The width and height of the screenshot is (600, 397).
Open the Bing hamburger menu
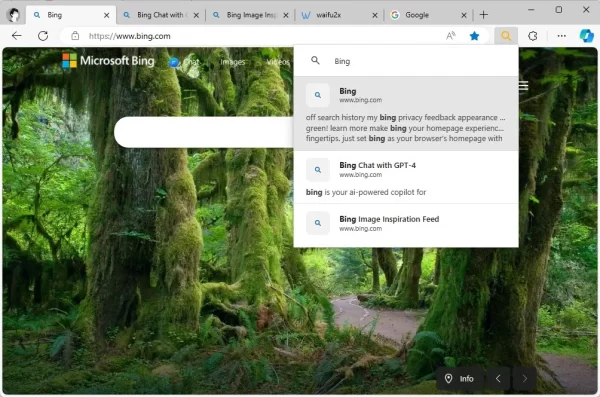523,86
